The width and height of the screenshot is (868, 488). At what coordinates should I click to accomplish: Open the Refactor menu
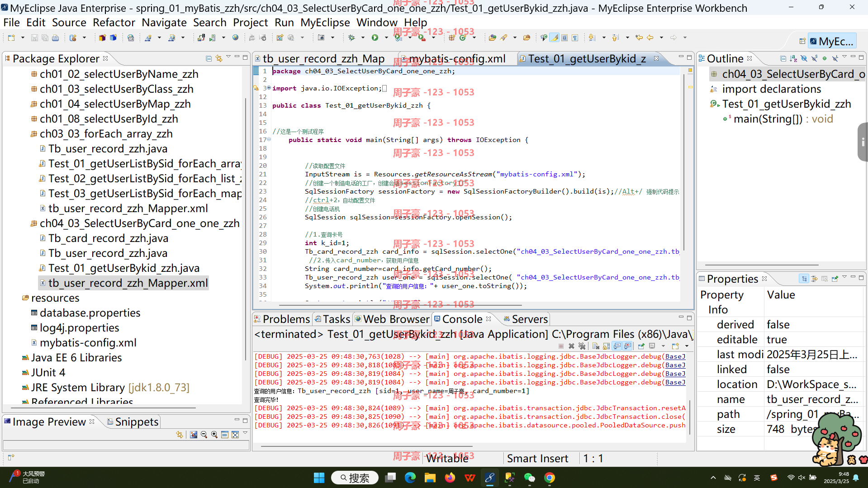(114, 23)
